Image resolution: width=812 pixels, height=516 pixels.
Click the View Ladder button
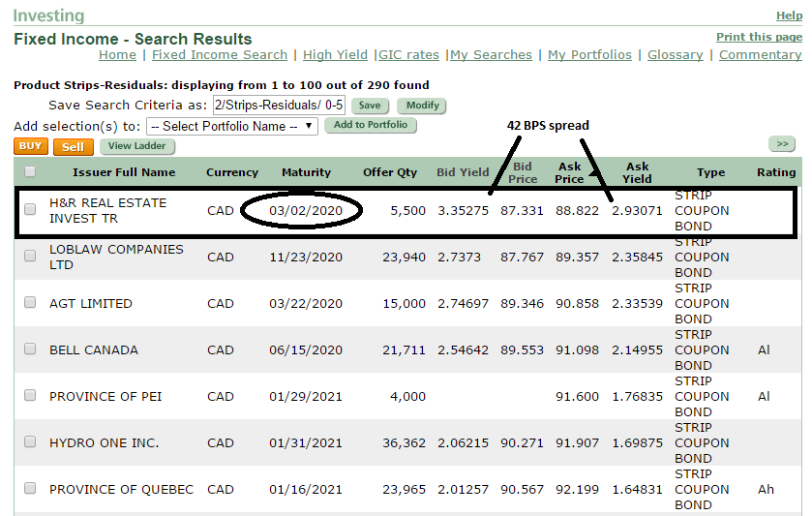[x=136, y=146]
